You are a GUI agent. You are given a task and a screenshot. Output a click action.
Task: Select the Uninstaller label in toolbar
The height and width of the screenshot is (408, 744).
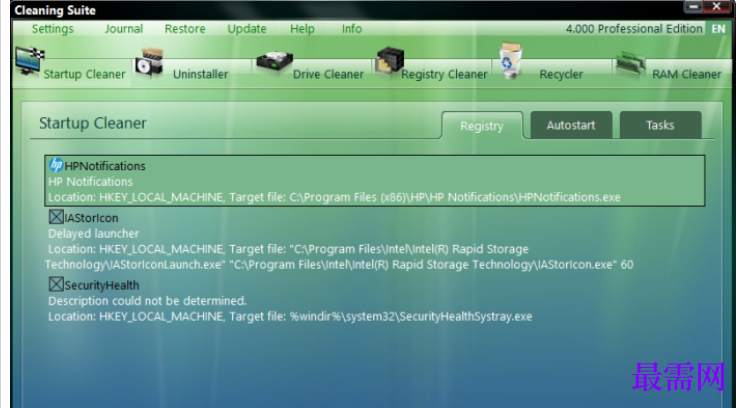click(x=201, y=74)
